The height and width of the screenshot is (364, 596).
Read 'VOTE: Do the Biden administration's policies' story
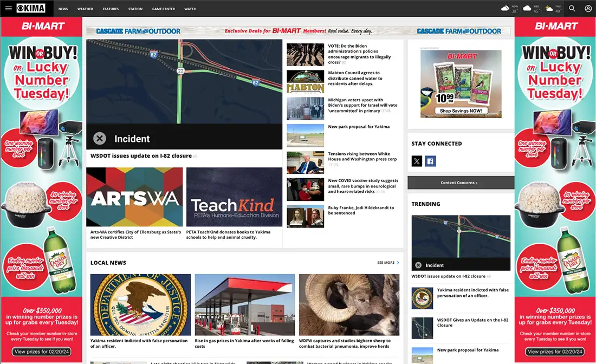[x=359, y=54]
